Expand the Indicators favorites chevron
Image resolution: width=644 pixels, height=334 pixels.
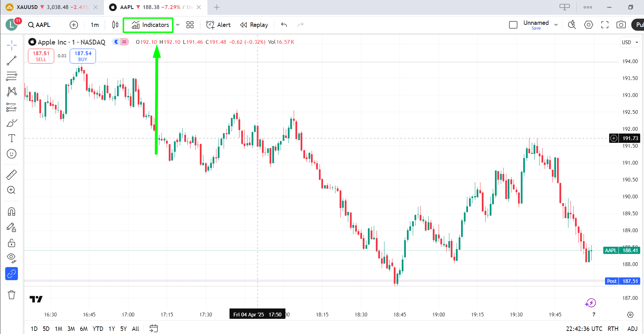pos(178,25)
